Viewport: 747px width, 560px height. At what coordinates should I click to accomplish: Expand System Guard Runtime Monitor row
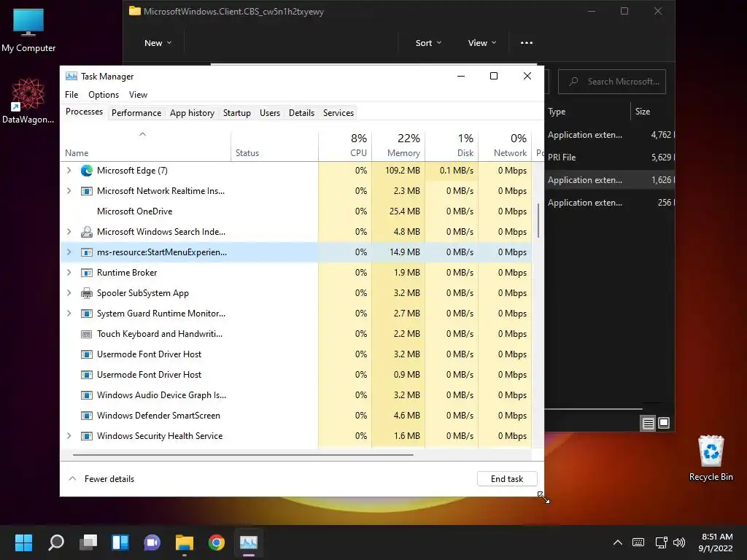click(69, 314)
